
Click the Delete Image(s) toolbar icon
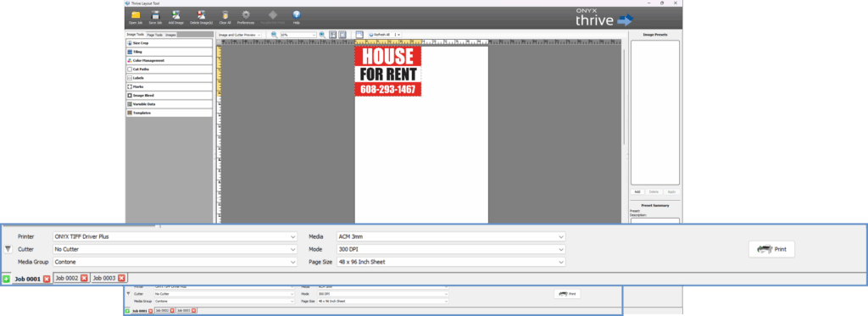coord(201,15)
